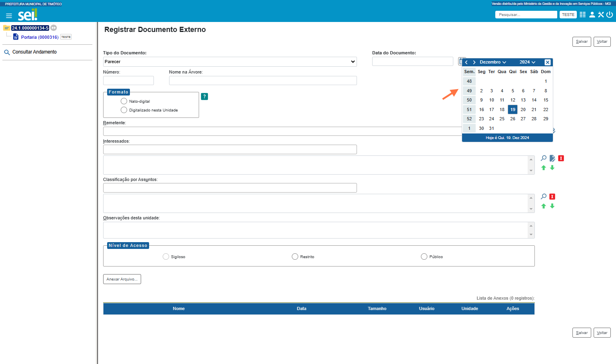Viewport: 616px width, 364px height.
Task: Click the top Salvar button
Action: (582, 42)
